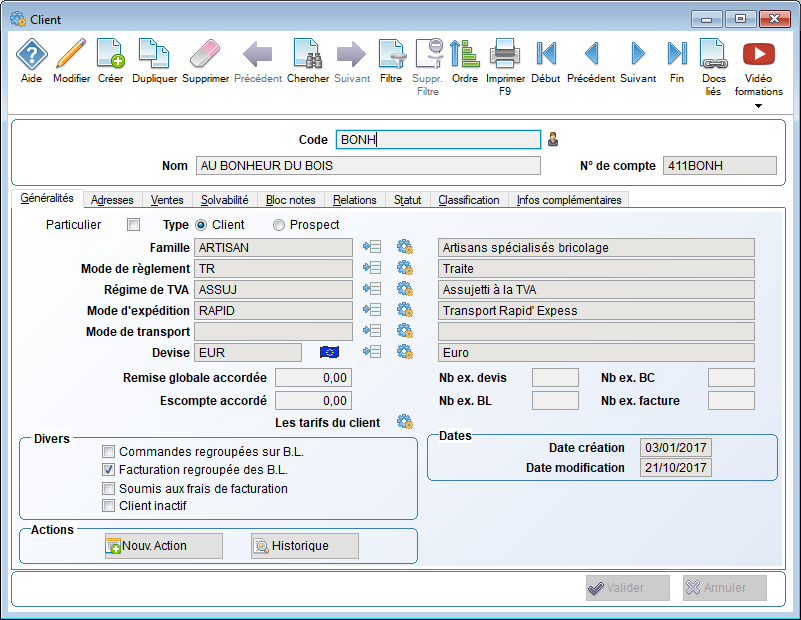Click the Mode de transport gear icon

pyautogui.click(x=405, y=331)
